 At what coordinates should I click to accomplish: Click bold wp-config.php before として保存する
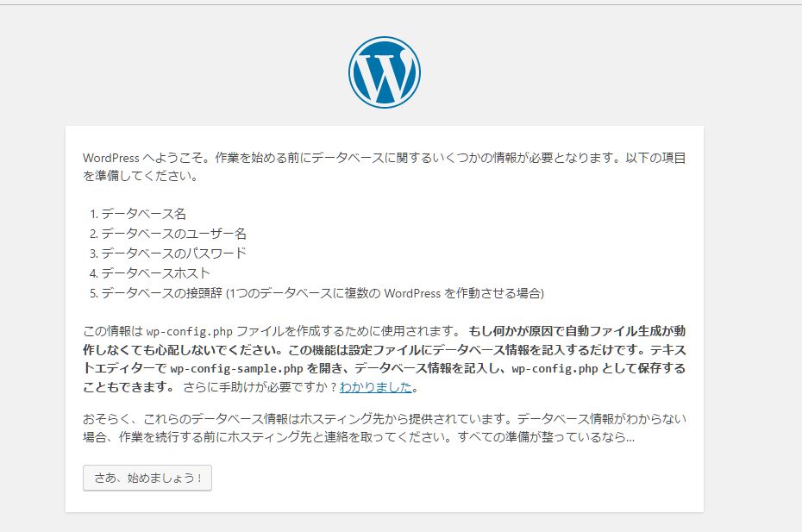(555, 369)
